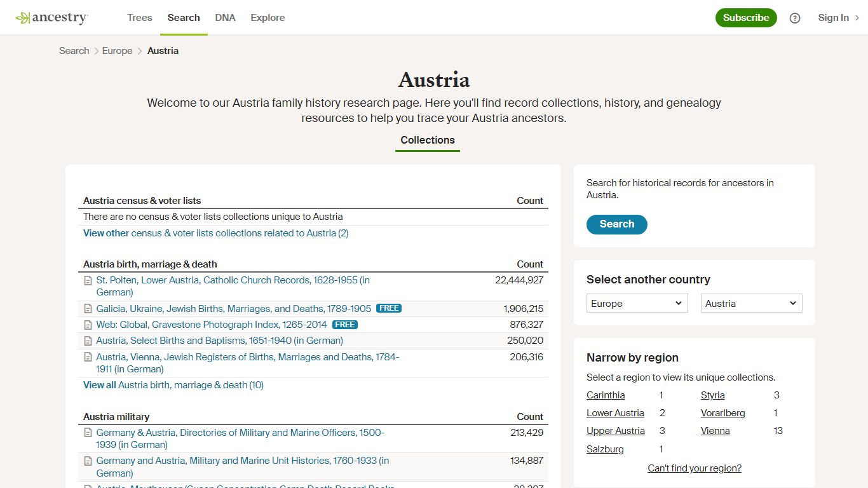Image resolution: width=868 pixels, height=488 pixels.
Task: Open the help question mark icon
Action: [x=795, y=18]
